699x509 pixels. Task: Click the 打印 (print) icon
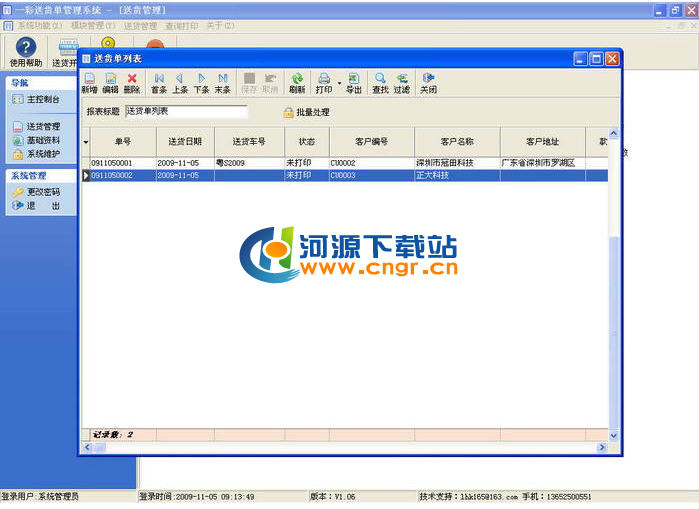pyautogui.click(x=324, y=83)
